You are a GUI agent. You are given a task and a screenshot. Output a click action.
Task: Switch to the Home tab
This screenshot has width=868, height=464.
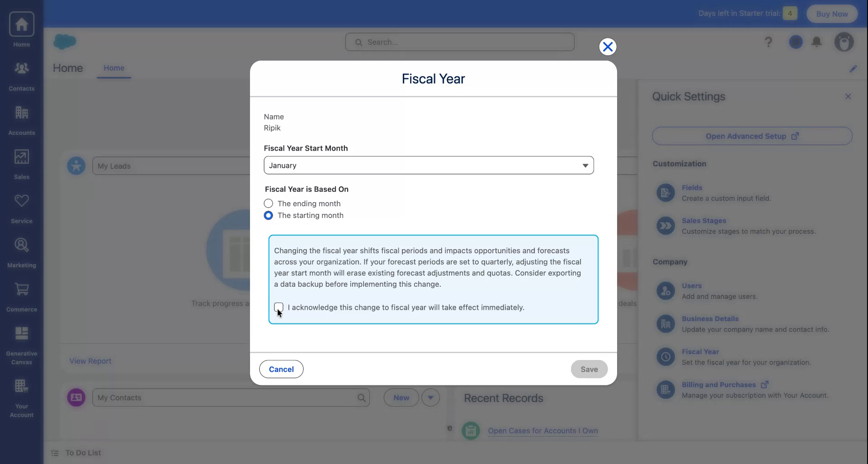point(113,68)
